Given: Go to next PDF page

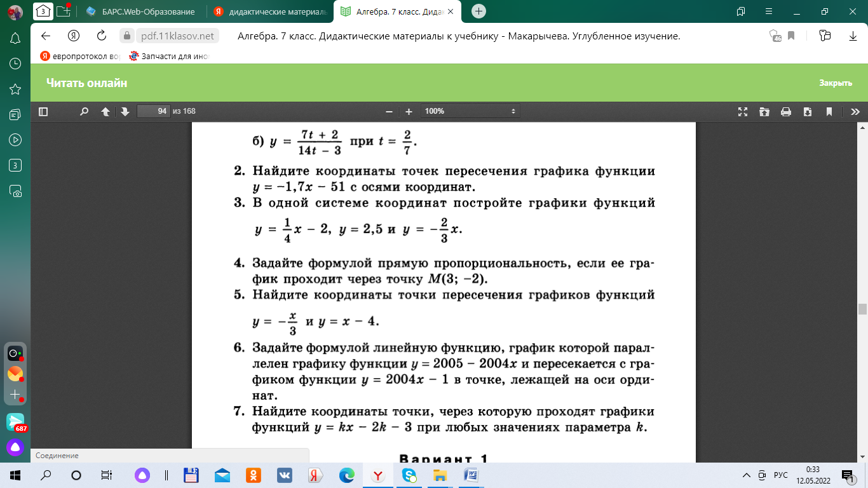Looking at the screenshot, I should (125, 111).
